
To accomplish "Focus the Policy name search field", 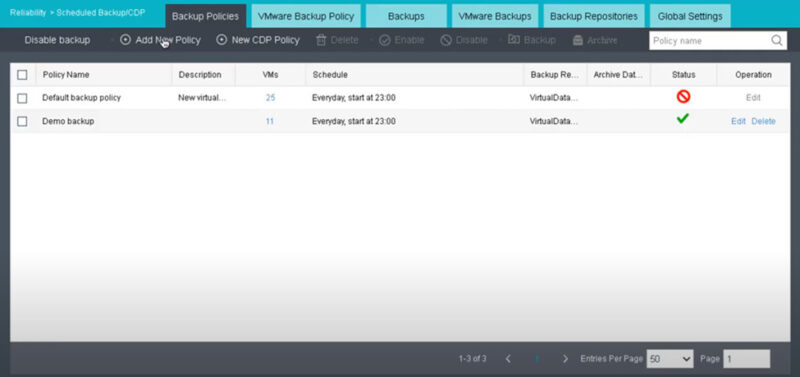I will tap(709, 41).
